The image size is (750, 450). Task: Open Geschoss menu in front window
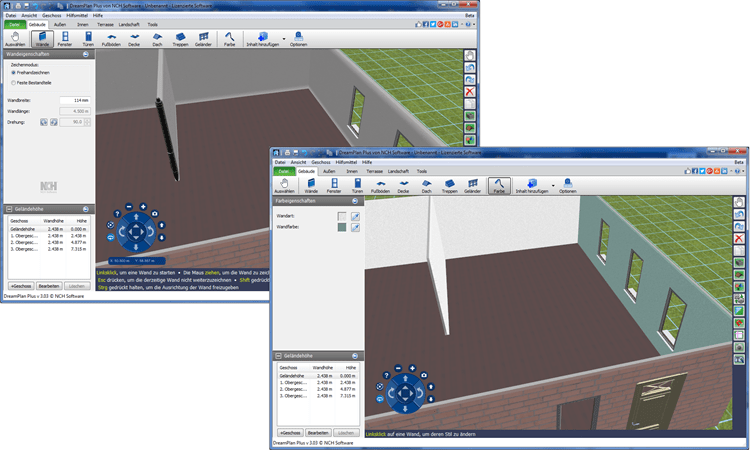tap(321, 162)
